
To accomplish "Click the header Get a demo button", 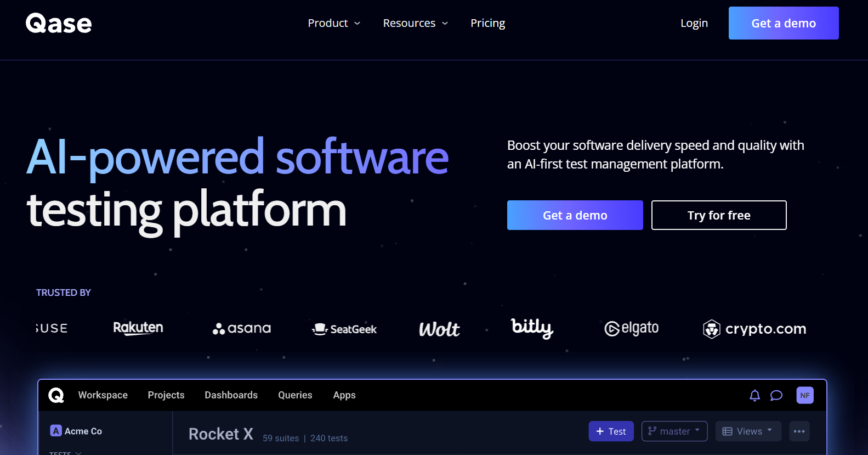I will click(784, 23).
